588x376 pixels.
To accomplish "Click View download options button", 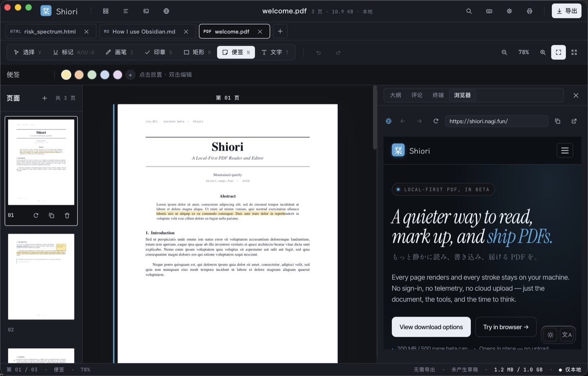I will pos(431,327).
